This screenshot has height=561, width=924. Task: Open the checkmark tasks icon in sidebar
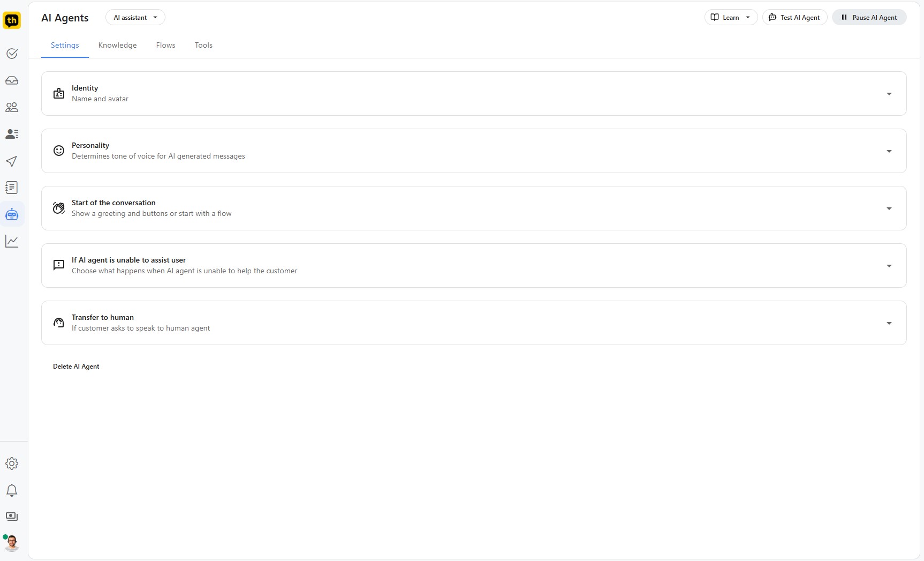pyautogui.click(x=12, y=54)
